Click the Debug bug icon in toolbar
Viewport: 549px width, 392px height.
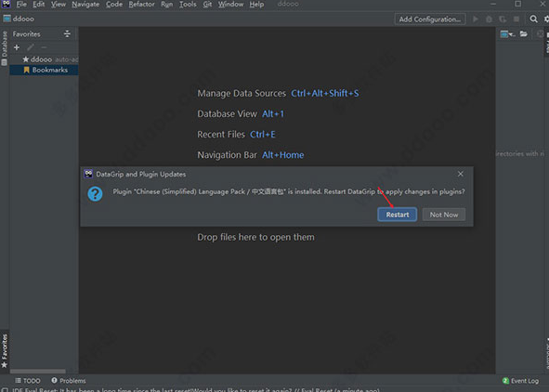490,20
